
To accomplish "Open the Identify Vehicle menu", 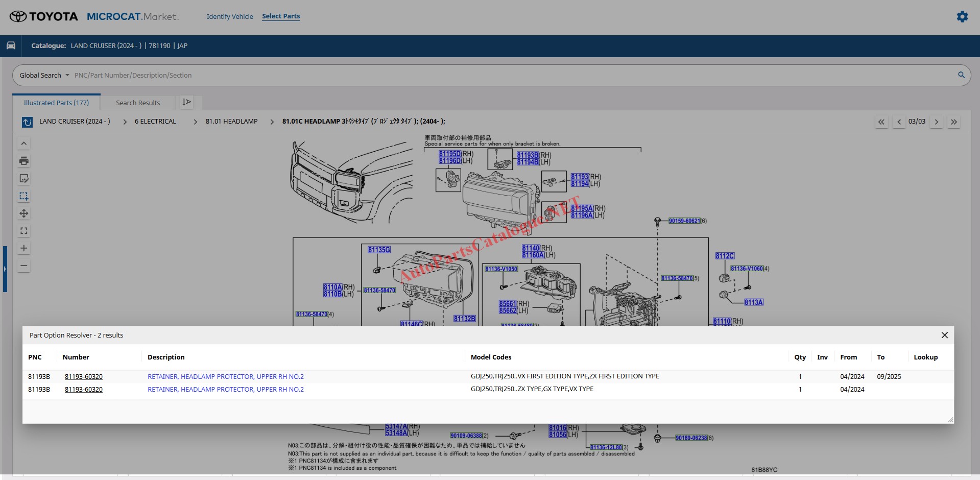I will tap(230, 16).
